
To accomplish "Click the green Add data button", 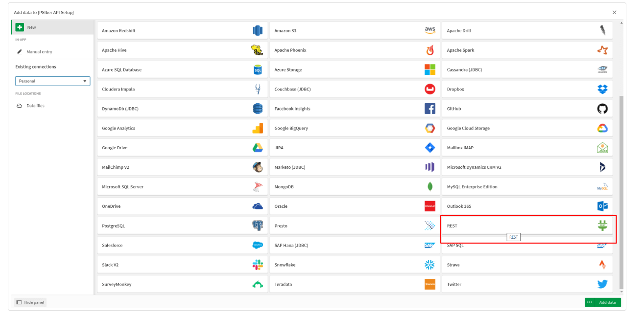I will click(602, 302).
